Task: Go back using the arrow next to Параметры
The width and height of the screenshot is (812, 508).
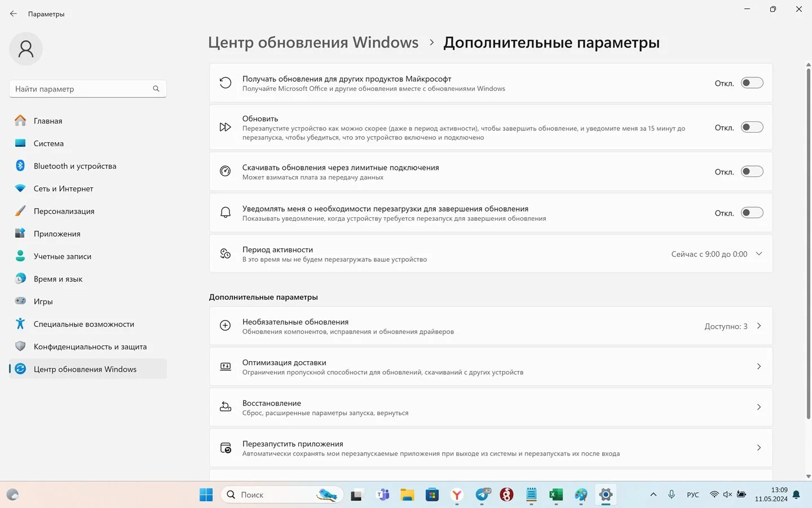Action: pyautogui.click(x=14, y=14)
